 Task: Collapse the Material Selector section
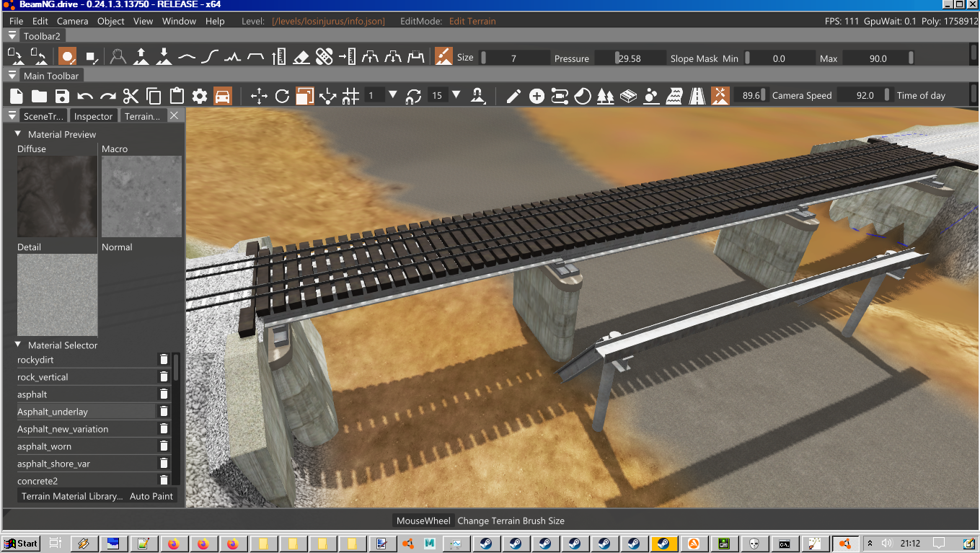[18, 345]
